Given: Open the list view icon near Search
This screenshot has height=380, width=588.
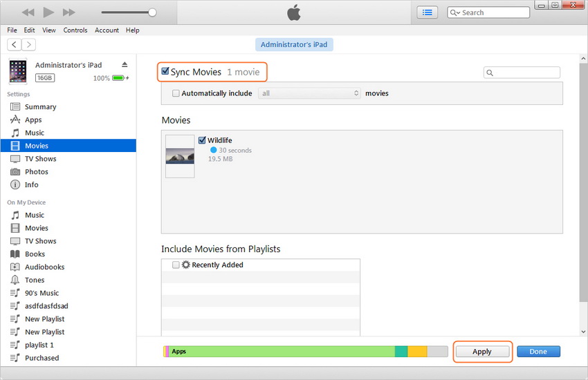Looking at the screenshot, I should pyautogui.click(x=428, y=12).
